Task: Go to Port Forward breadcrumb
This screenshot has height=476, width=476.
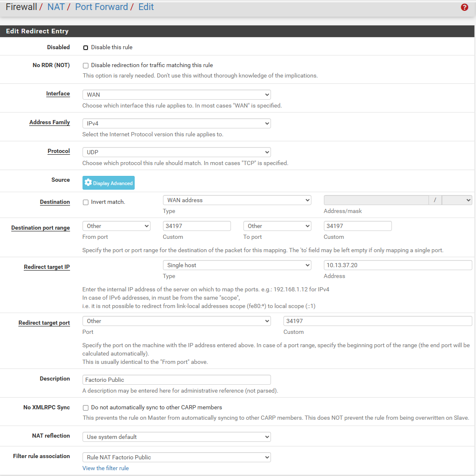Action: click(x=101, y=7)
